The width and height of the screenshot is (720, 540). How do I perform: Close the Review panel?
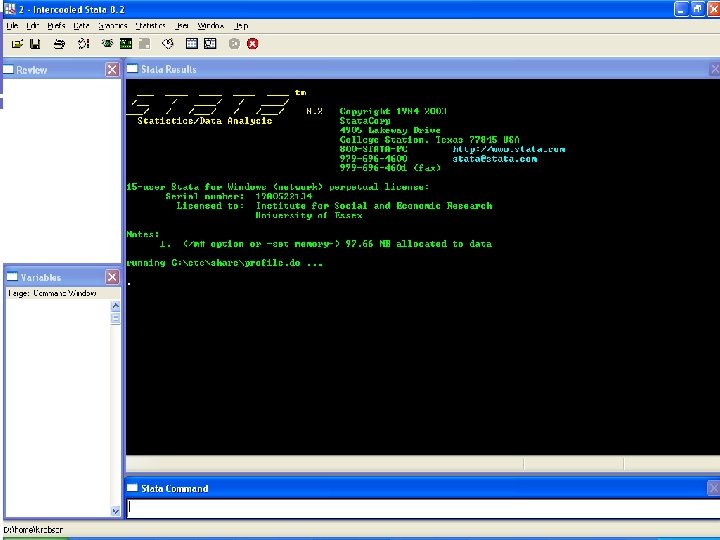click(112, 69)
